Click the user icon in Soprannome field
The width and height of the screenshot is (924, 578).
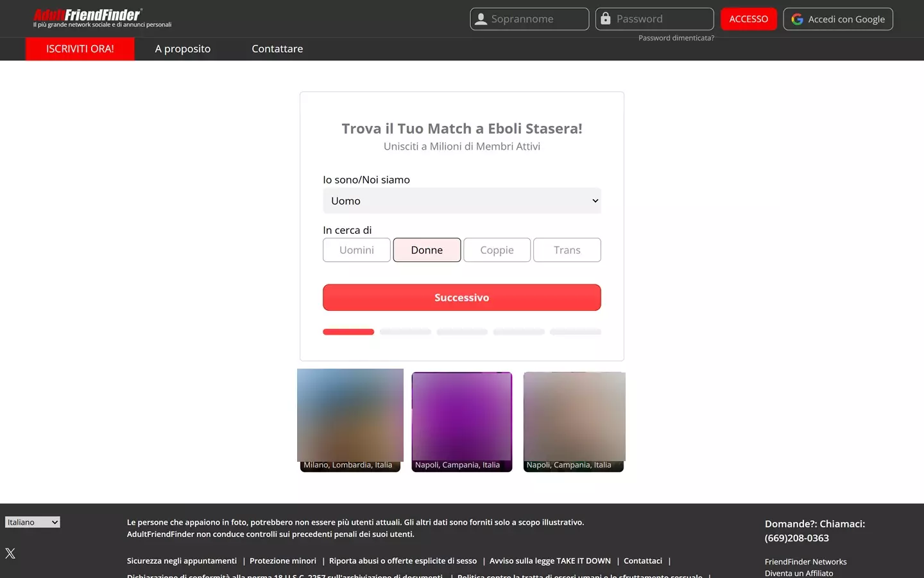tap(480, 19)
